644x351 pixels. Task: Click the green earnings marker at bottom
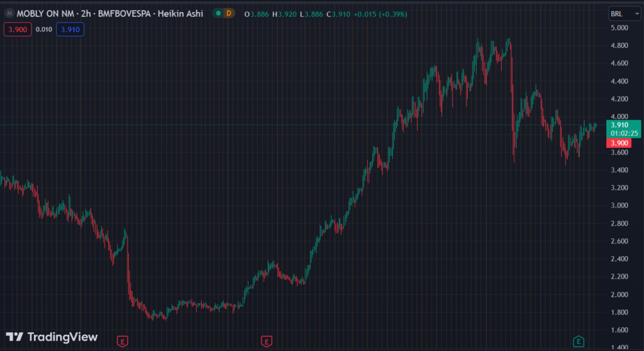coord(579,341)
